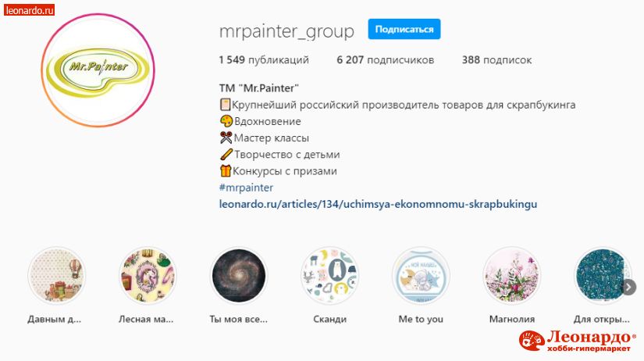View the 6 207 подписчиков followers list
The image size is (644, 361).
(386, 60)
